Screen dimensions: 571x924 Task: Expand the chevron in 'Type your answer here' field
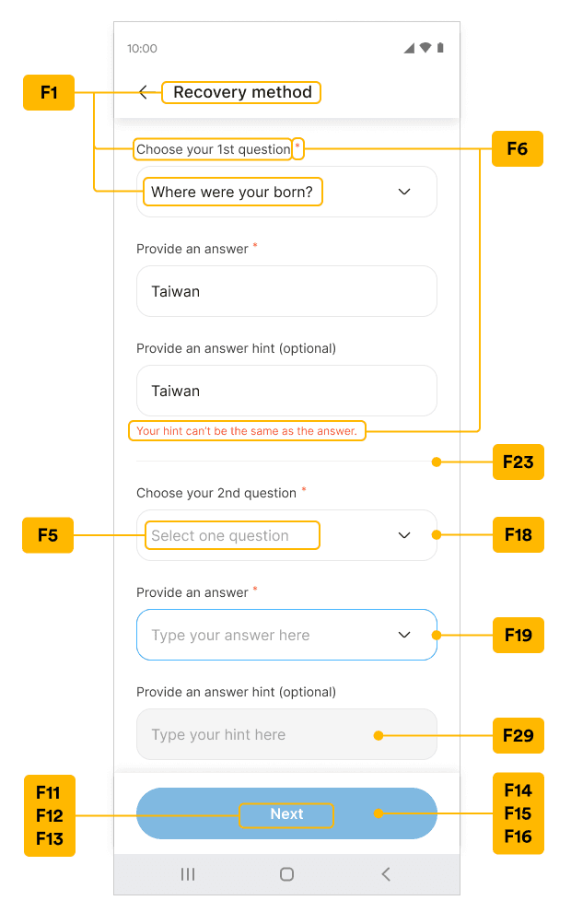[404, 635]
